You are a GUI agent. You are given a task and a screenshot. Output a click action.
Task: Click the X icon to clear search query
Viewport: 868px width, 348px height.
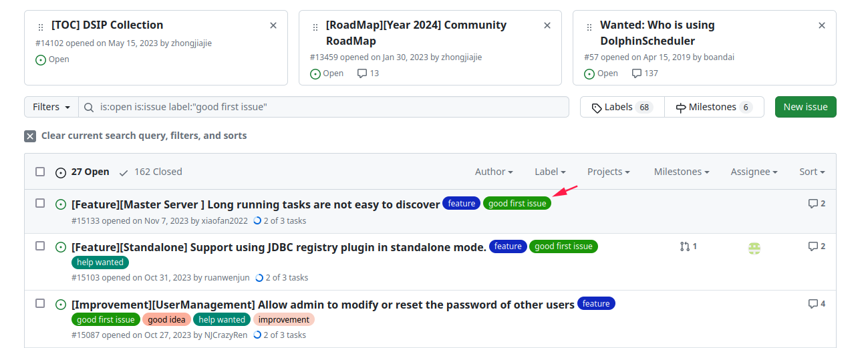click(30, 136)
